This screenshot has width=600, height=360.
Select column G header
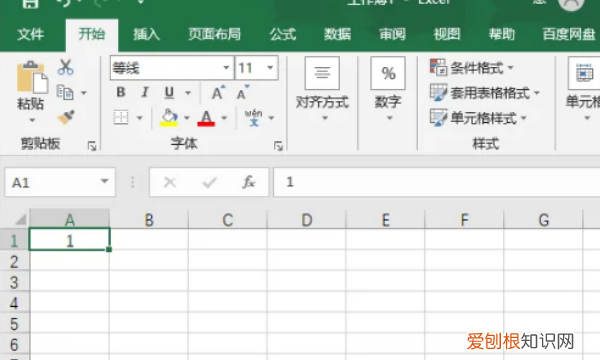coord(543,220)
